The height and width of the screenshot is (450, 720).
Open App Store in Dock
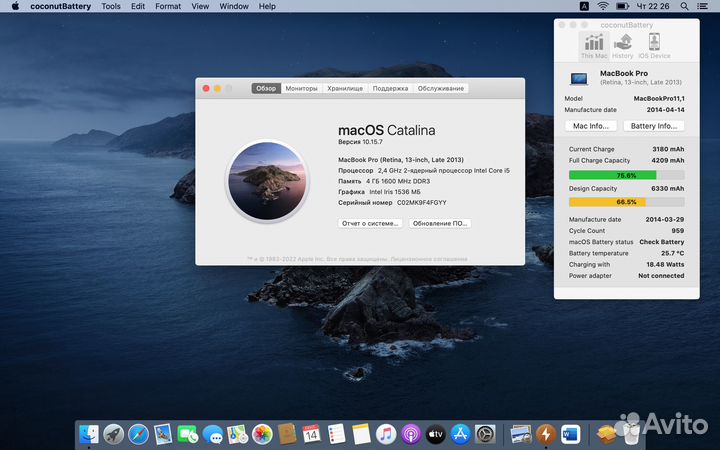tap(460, 434)
